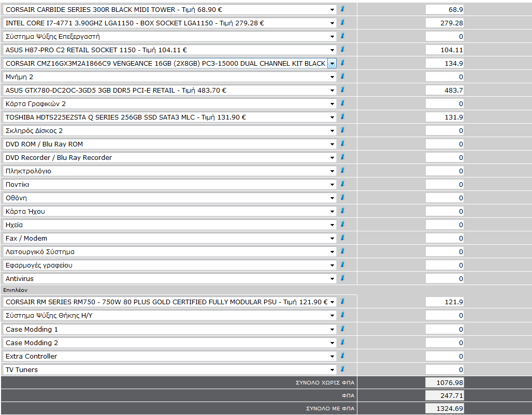The height and width of the screenshot is (415, 532).
Task: Click dropdown arrow of Corsair Vengeance memory
Action: [332, 64]
